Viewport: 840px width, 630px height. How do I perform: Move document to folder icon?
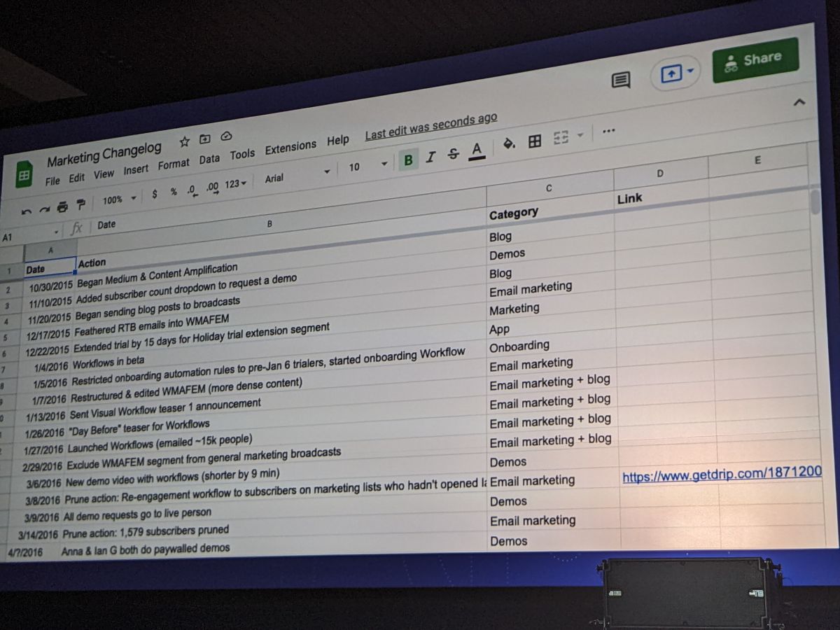[x=205, y=139]
